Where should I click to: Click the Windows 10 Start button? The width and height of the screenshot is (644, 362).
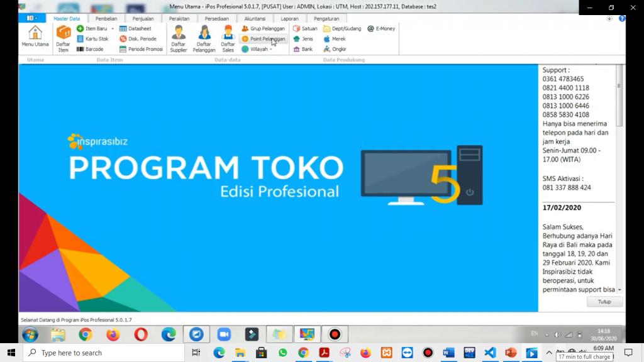[x=11, y=353]
